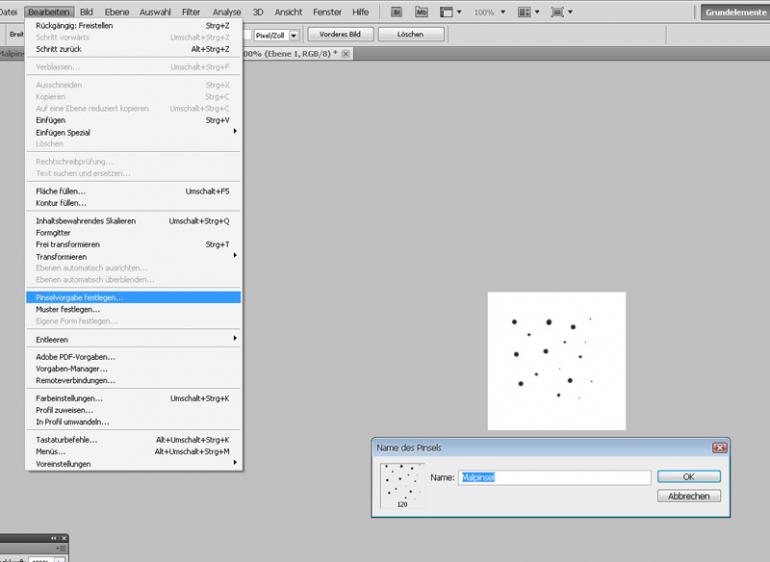This screenshot has height=562, width=770.
Task: Open the Vorgaben-Manager…
Action: point(133,369)
